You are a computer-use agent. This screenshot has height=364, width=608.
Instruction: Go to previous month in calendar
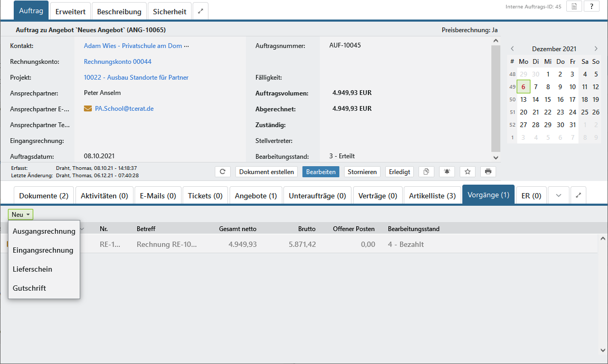point(512,49)
